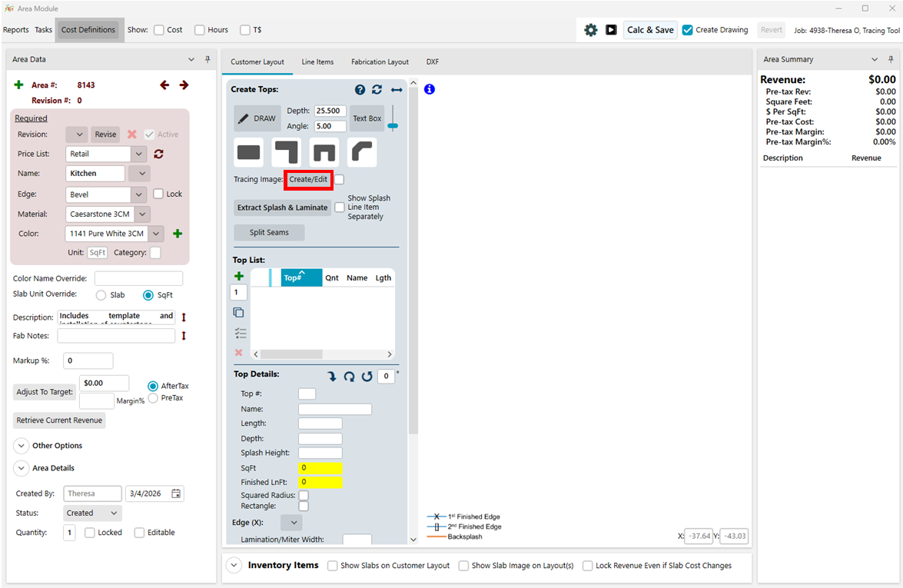Screen dimensions: 903x588
Task: Expand Inventory Items section
Action: pos(233,566)
